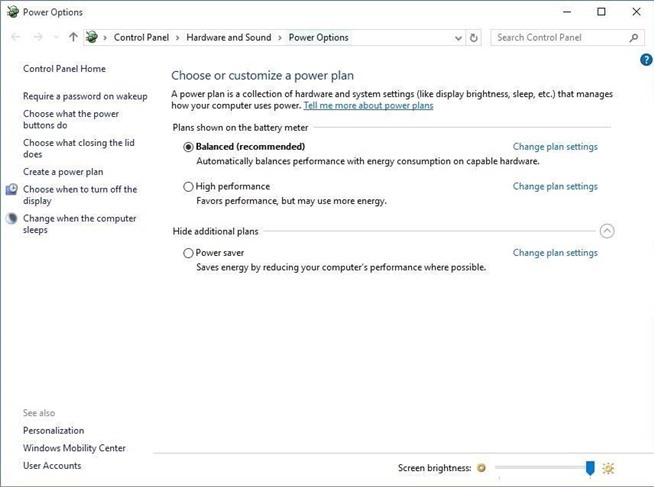This screenshot has height=487, width=654.
Task: Click the refresh button beside the address bar
Action: [474, 38]
